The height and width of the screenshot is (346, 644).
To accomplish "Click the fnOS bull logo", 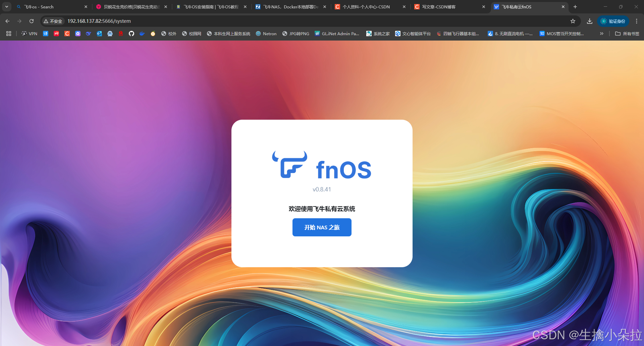I will [x=290, y=165].
